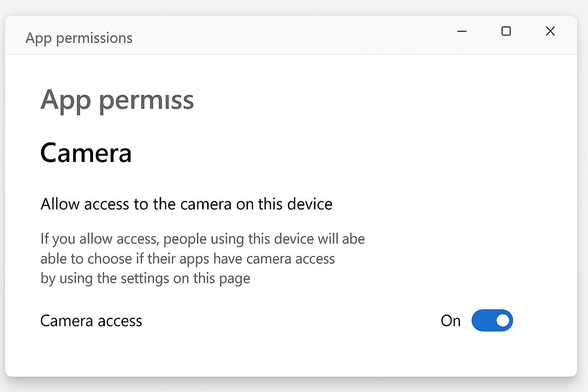588x392 pixels.
Task: Click the line "able to choose if their apps"
Action: [188, 259]
